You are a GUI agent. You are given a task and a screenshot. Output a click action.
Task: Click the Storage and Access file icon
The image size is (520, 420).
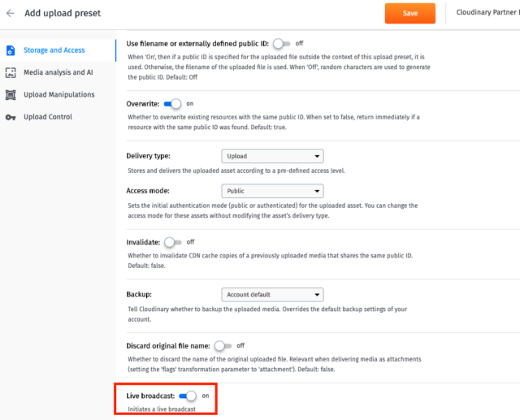pyautogui.click(x=11, y=50)
